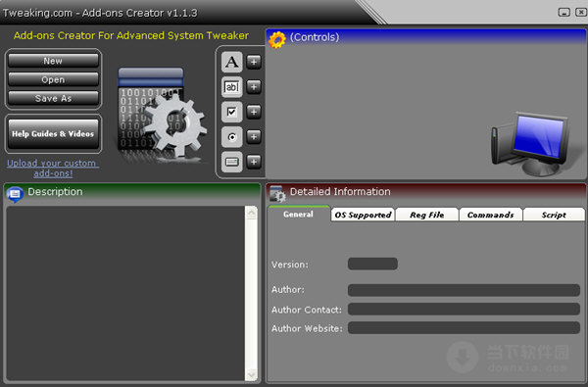
Task: Follow the 'Upload your custom add-ons!' link
Action: pos(53,168)
